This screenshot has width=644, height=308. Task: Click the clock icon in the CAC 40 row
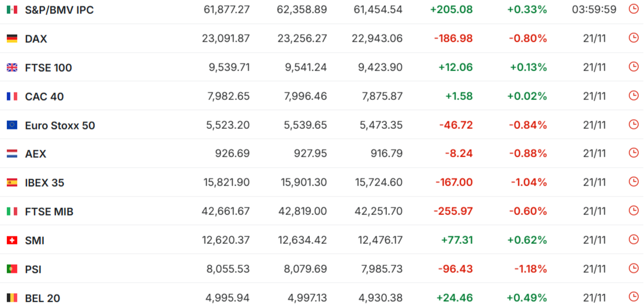point(634,96)
